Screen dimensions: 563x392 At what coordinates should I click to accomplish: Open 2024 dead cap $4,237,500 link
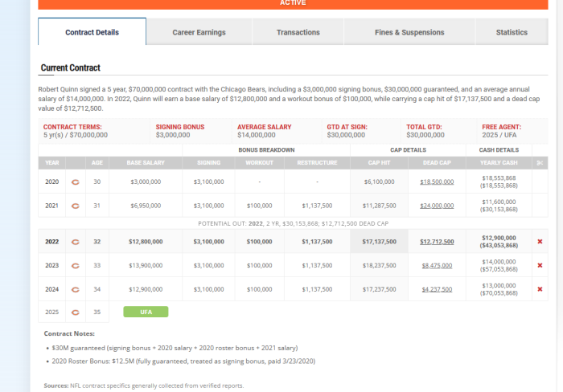437,289
